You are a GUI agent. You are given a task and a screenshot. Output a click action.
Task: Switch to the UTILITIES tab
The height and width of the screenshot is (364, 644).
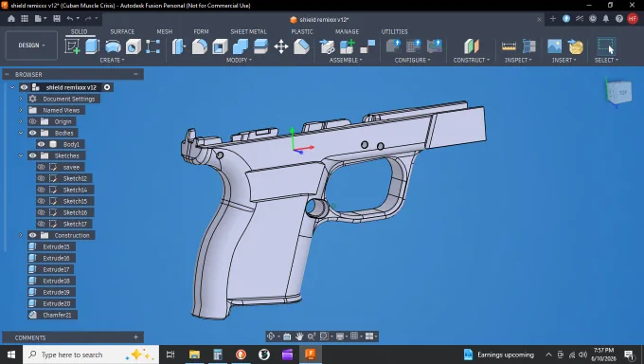394,31
